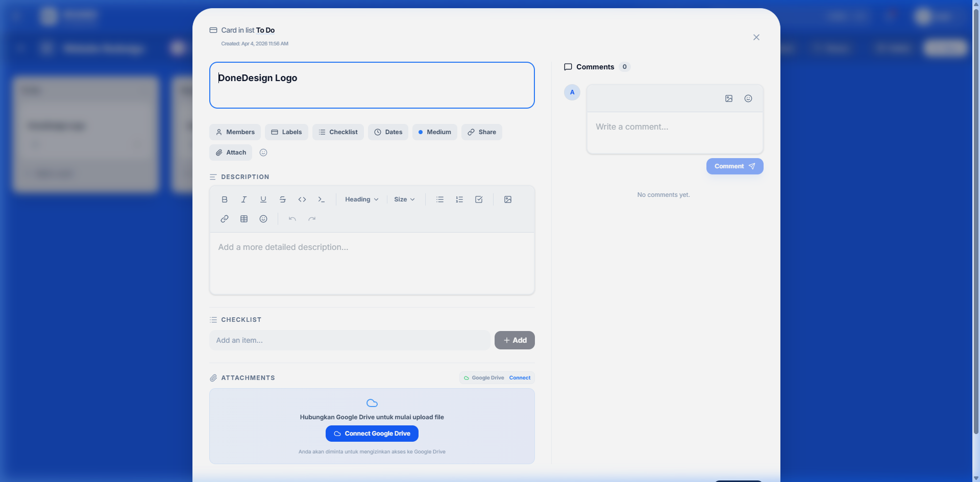The image size is (980, 482).
Task: Open the Labels option
Action: [x=286, y=132]
